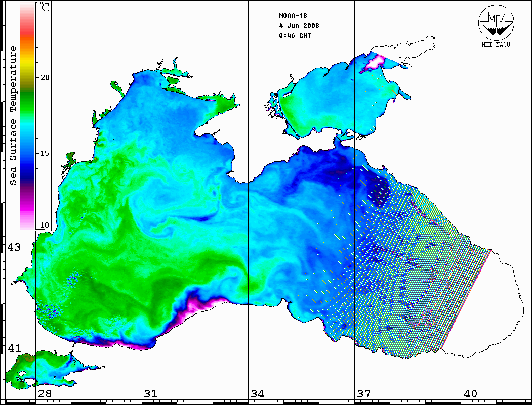Click the longitude label 40
This screenshot has width=532, height=405.
pos(470,393)
